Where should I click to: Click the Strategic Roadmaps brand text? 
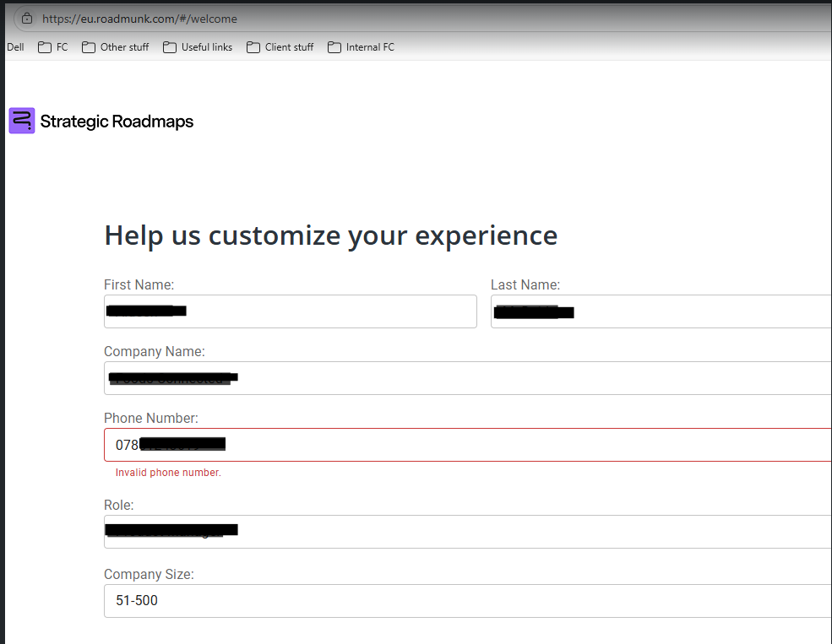[x=117, y=122]
